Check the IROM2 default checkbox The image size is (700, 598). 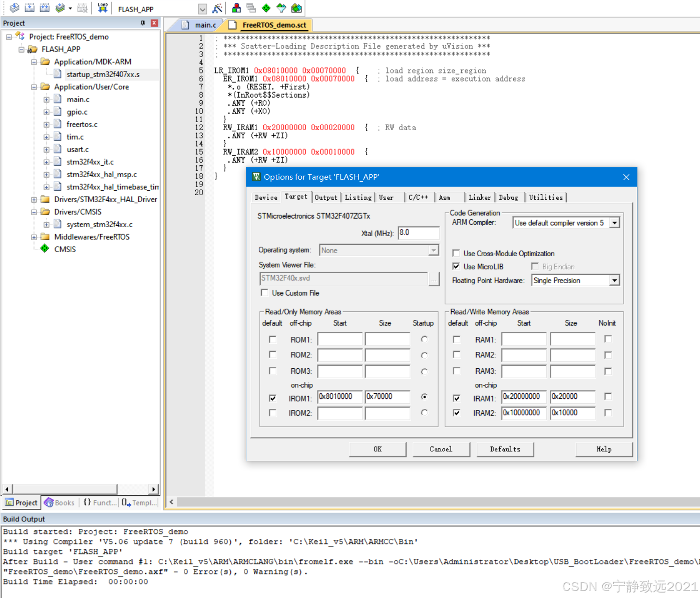(272, 413)
